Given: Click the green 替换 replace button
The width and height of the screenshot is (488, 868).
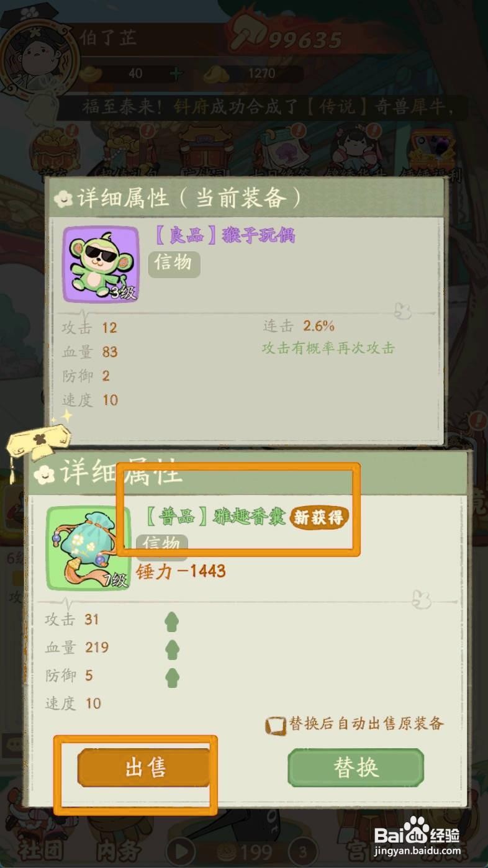Looking at the screenshot, I should point(356,768).
